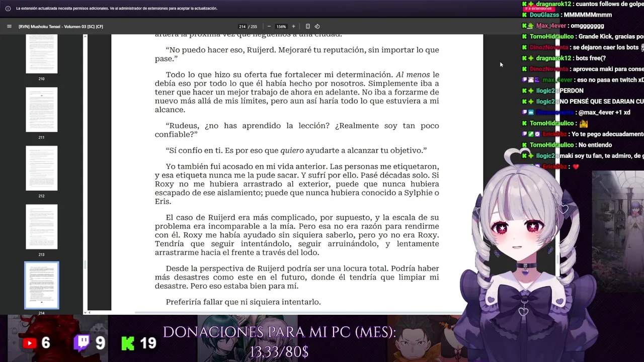The width and height of the screenshot is (644, 362).
Task: Click chat message 'PERDON' from Ilogic2
Action: [572, 91]
